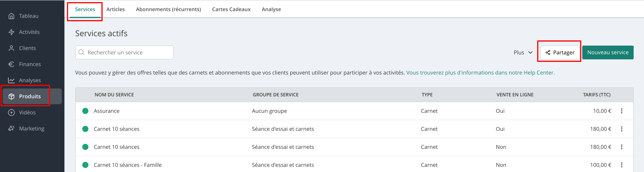Open the Abonnements (récurrents) tab
Image resolution: width=644 pixels, height=172 pixels.
[x=168, y=9]
